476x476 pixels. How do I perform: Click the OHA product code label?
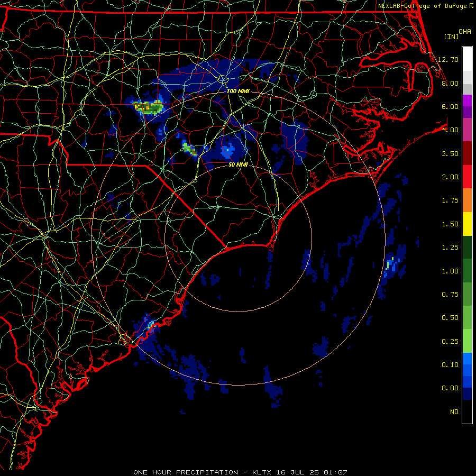tap(464, 32)
